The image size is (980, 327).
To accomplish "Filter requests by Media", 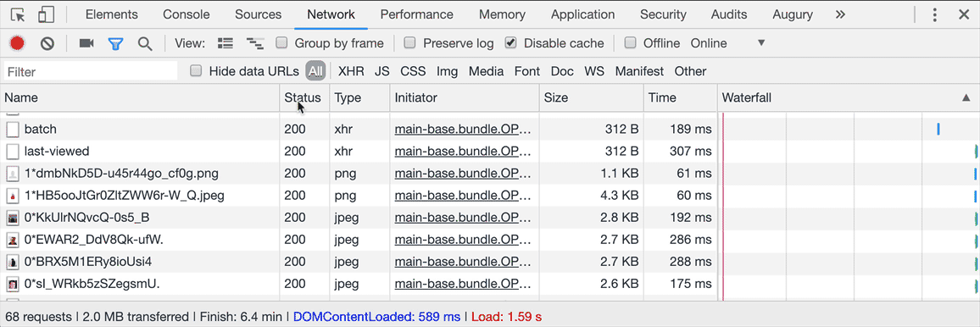I will coord(487,71).
